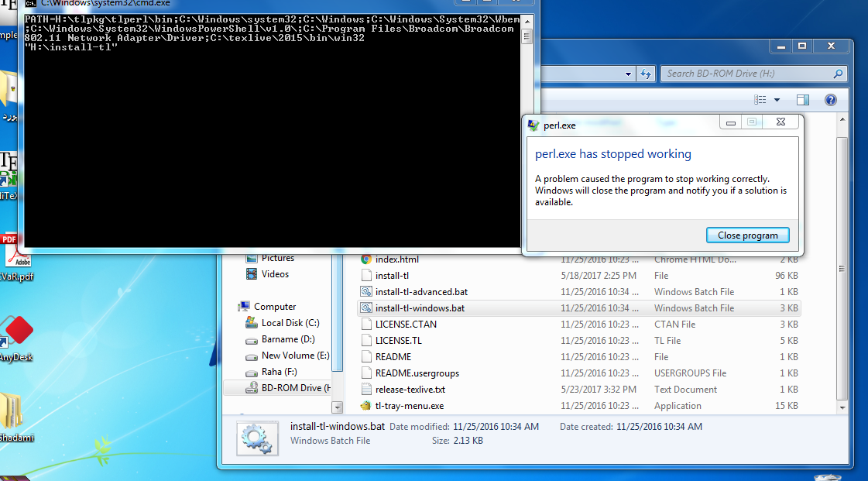Select the file name README.usergroups
This screenshot has height=481, width=868.
(x=417, y=373)
